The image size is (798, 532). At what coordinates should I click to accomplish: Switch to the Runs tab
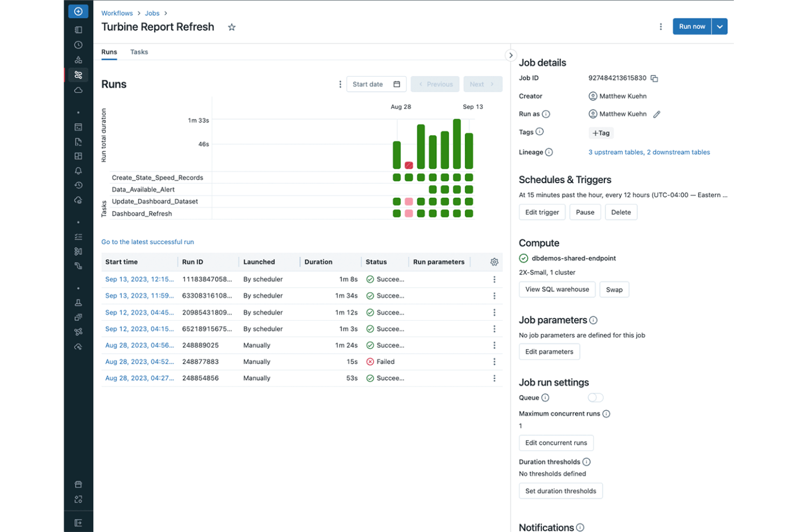109,52
